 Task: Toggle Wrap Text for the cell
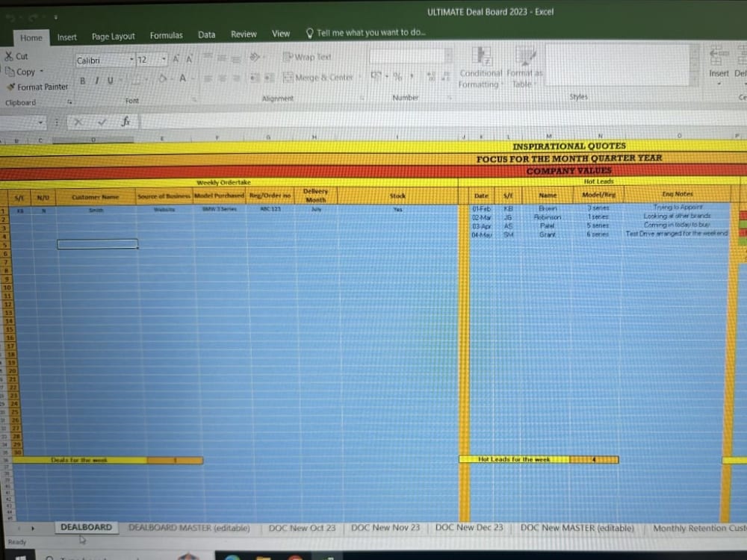tap(307, 57)
